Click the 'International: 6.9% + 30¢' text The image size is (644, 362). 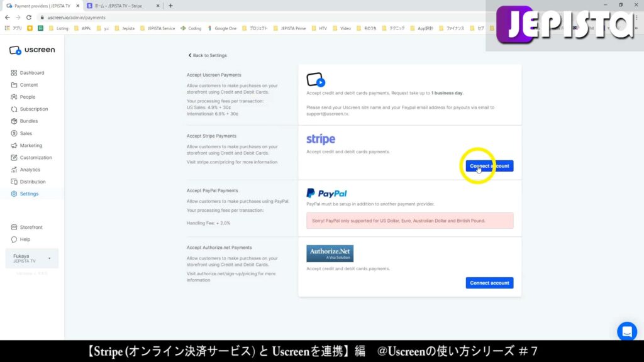(x=213, y=114)
